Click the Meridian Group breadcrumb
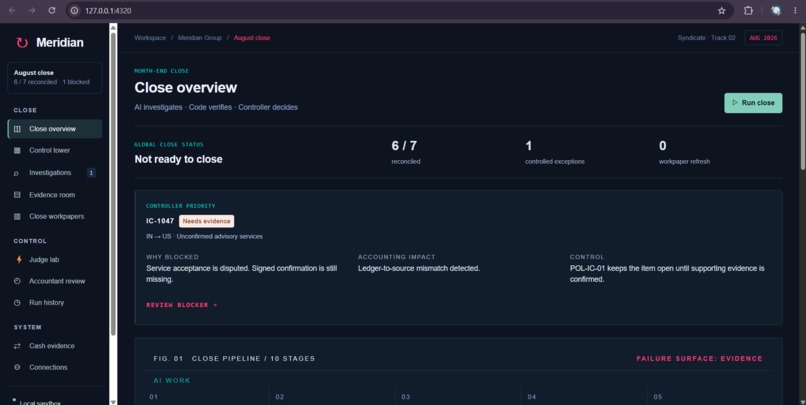This screenshot has height=405, width=806. [200, 38]
